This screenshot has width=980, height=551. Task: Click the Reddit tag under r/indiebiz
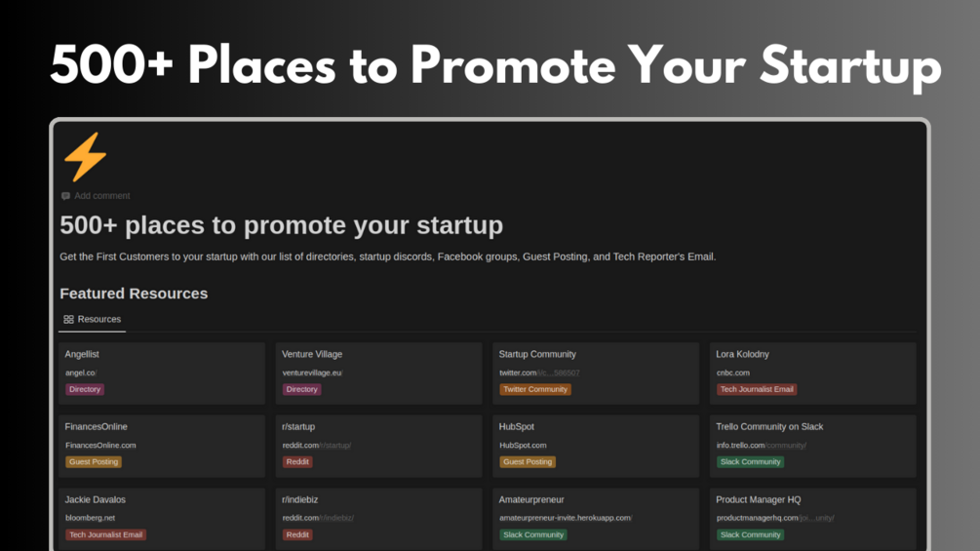(x=297, y=534)
